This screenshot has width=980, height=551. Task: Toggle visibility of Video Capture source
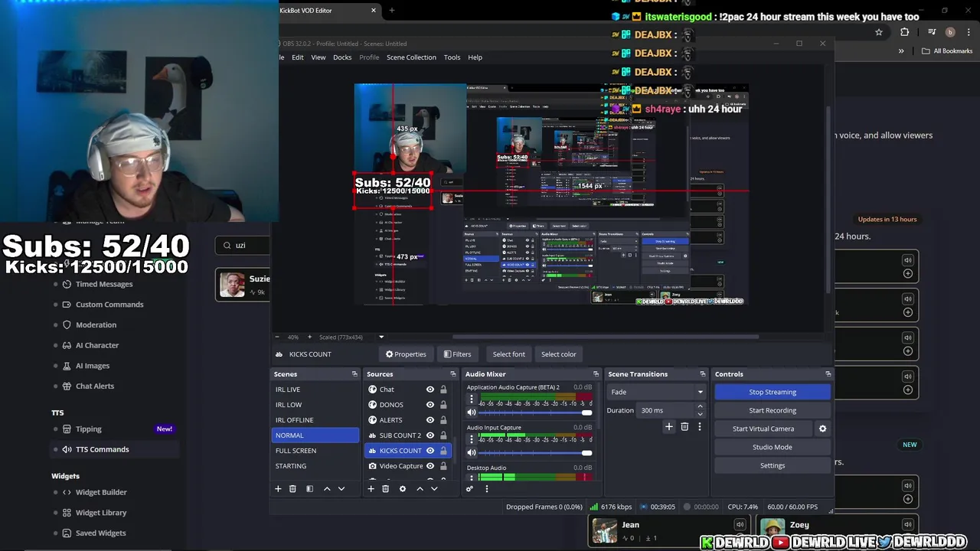pyautogui.click(x=430, y=466)
